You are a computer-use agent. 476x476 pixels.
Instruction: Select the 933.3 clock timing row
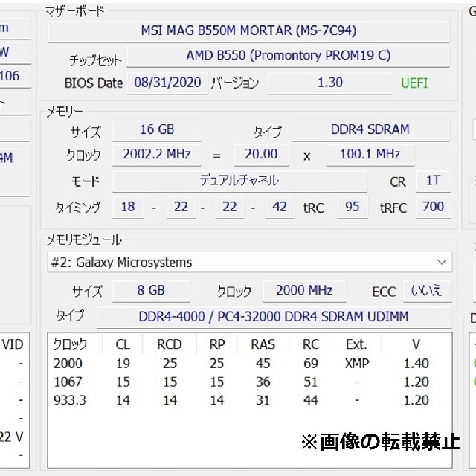250,400
